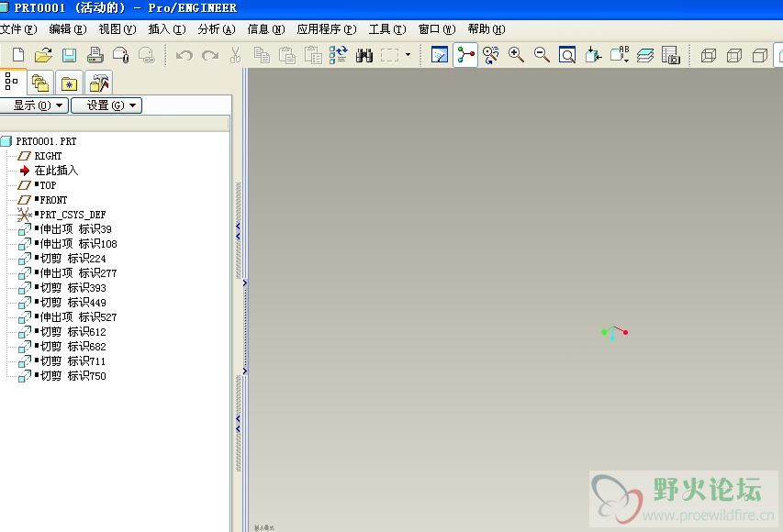Open the Saved view list icon
Image resolution: width=783 pixels, height=532 pixels.
(620, 54)
